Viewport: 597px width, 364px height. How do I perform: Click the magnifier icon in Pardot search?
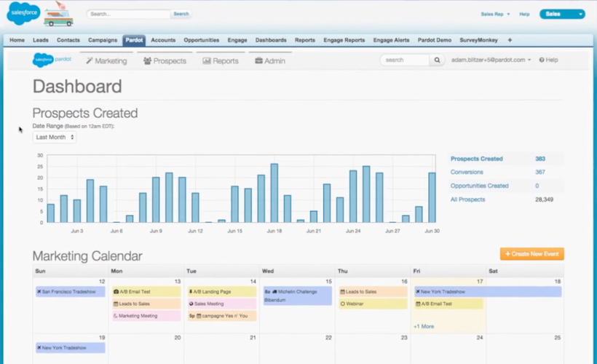[439, 60]
